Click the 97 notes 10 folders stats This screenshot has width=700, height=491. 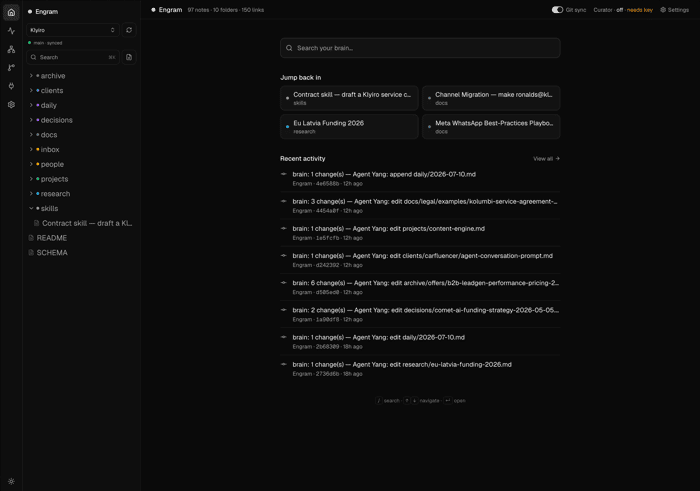pos(225,10)
